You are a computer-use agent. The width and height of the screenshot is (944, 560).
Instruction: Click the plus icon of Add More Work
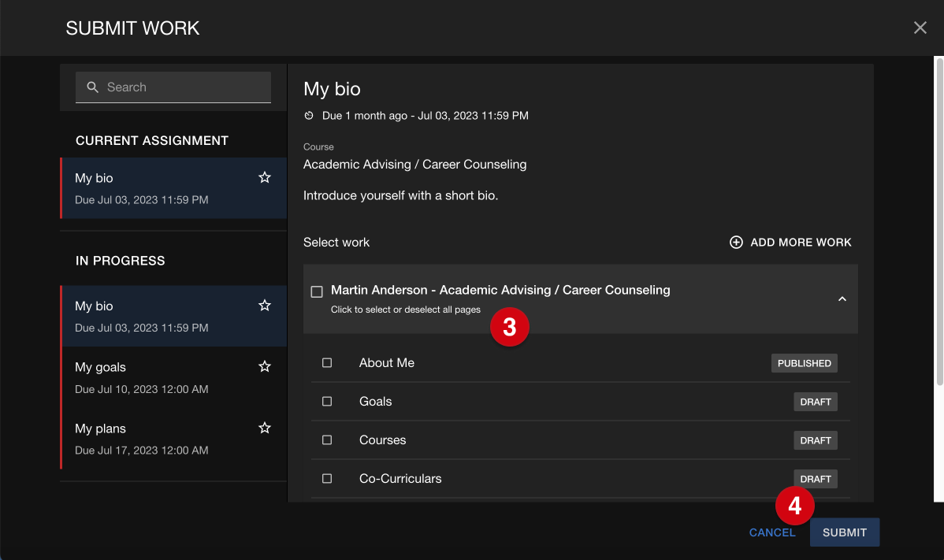coord(736,243)
